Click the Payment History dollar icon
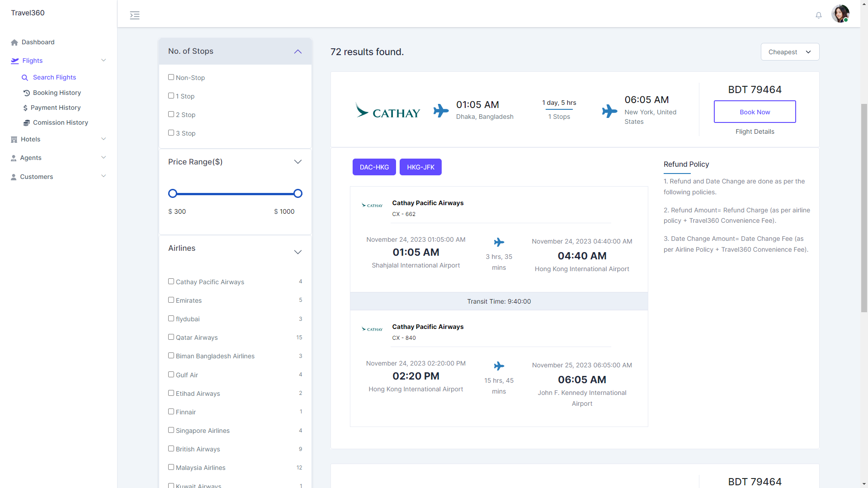 coord(25,108)
